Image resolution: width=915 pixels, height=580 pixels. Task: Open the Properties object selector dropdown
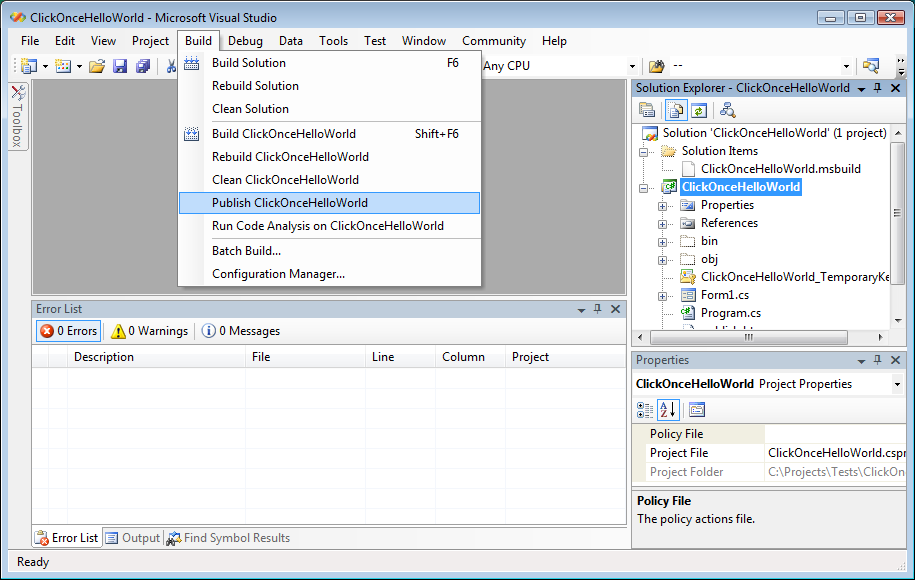[x=897, y=384]
